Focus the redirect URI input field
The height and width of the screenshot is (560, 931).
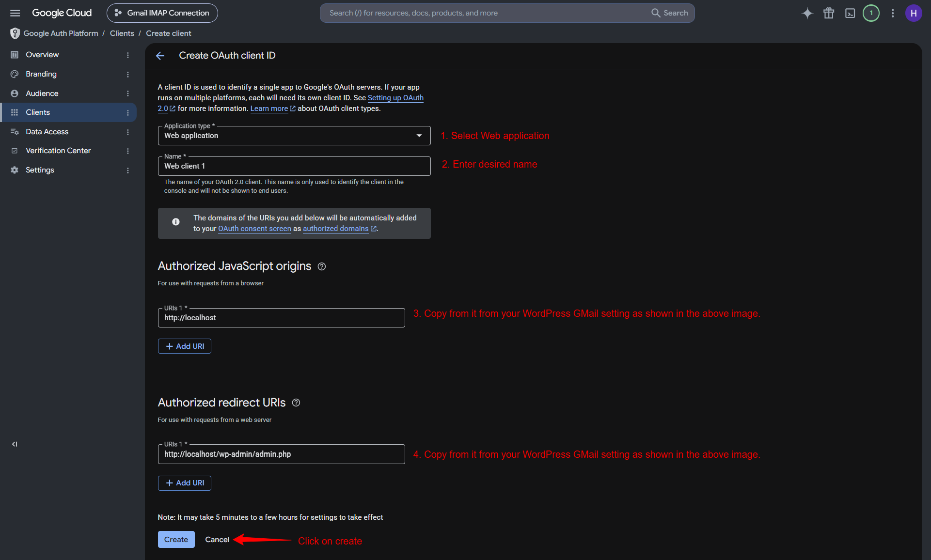281,454
